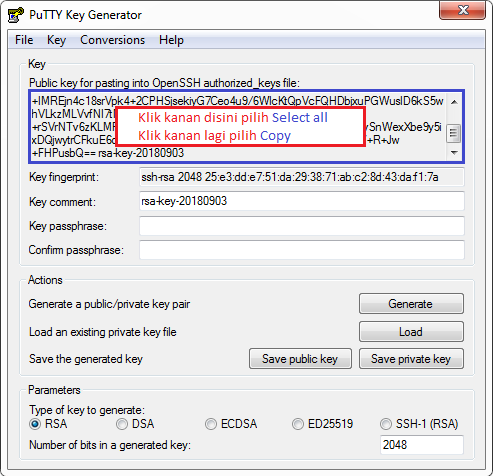Focus the Key passphrase field

pyautogui.click(x=302, y=226)
